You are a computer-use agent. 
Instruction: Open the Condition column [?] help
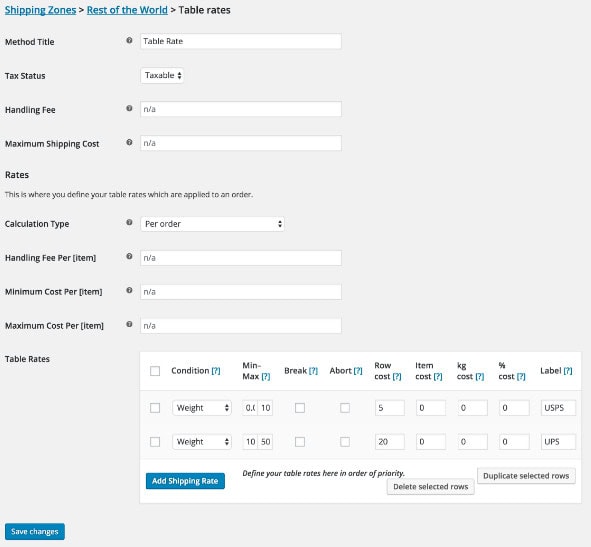[216, 371]
